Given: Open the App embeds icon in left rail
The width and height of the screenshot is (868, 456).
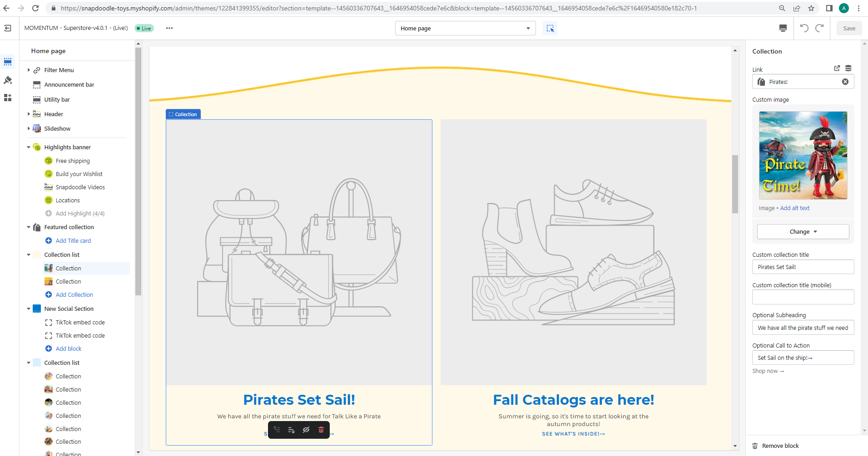Looking at the screenshot, I should tap(8, 98).
